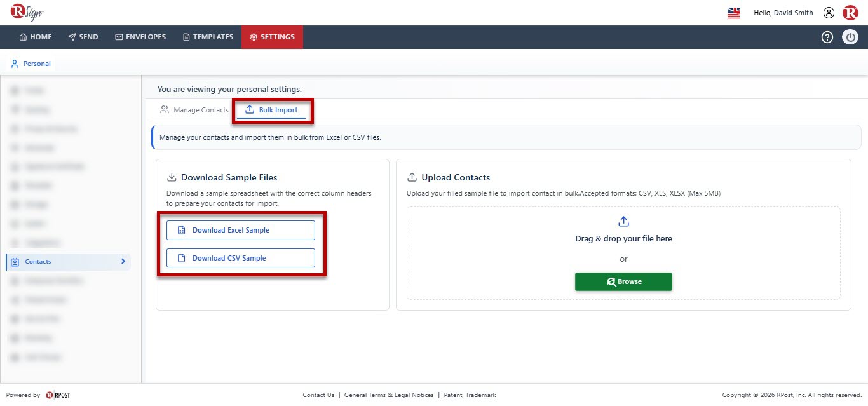Screen dimensions: 868x406
Task: Open the help question mark icon
Action: pos(827,37)
